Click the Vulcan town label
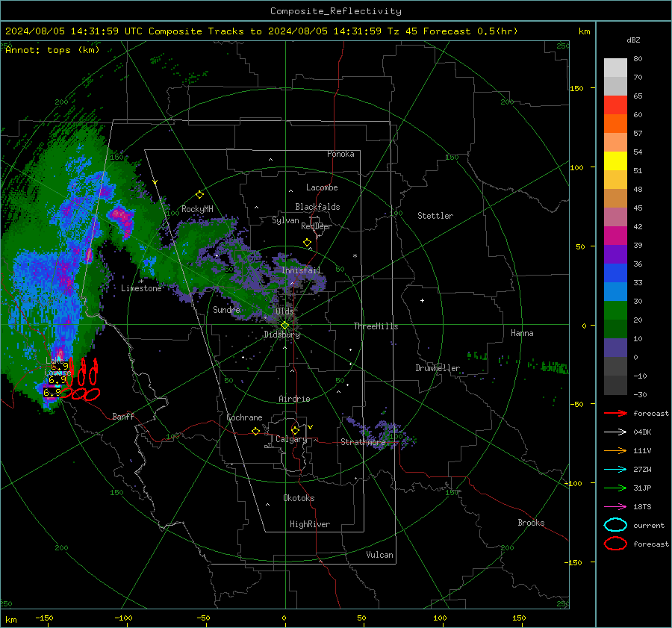This screenshot has height=628, width=672. (379, 555)
